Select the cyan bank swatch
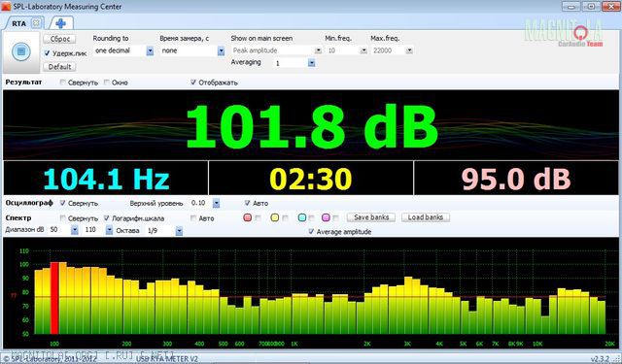622x364 pixels. (302, 217)
